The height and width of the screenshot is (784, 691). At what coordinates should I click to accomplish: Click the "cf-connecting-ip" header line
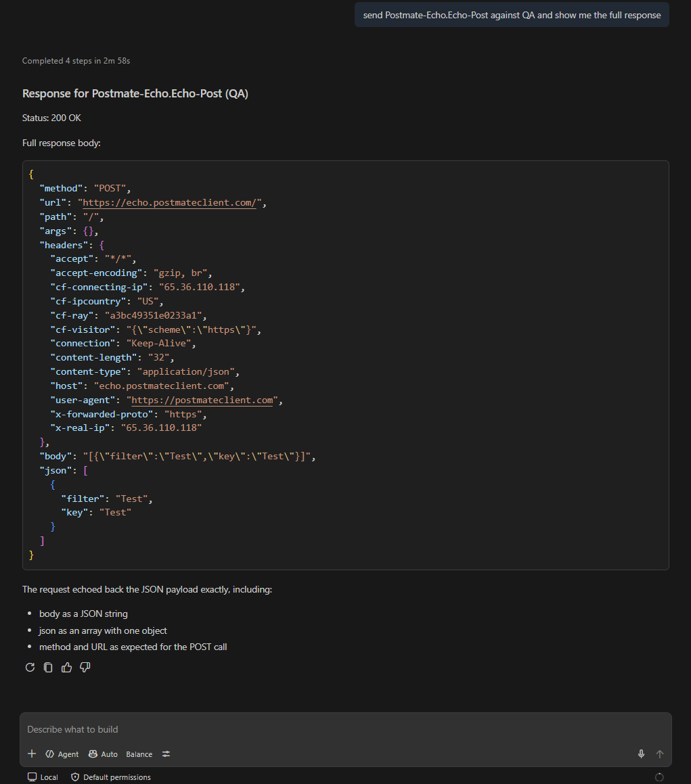click(x=148, y=287)
